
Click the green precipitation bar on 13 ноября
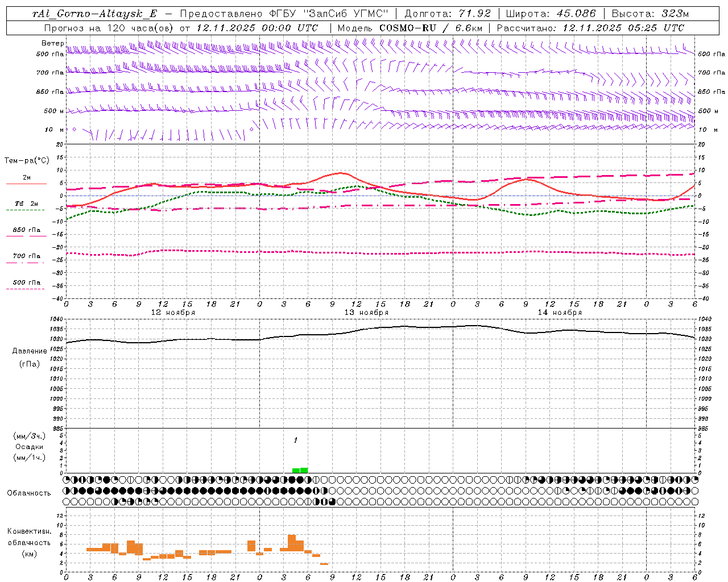300,470
